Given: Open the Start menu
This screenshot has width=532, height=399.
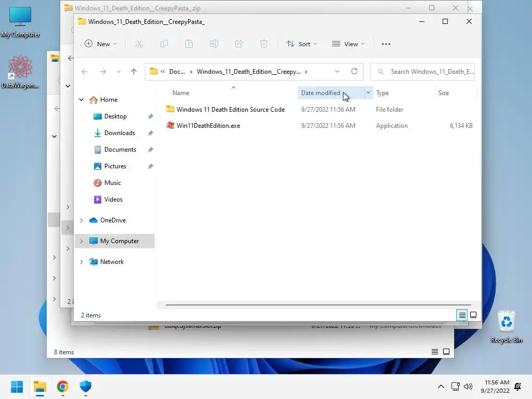Looking at the screenshot, I should tap(17, 387).
